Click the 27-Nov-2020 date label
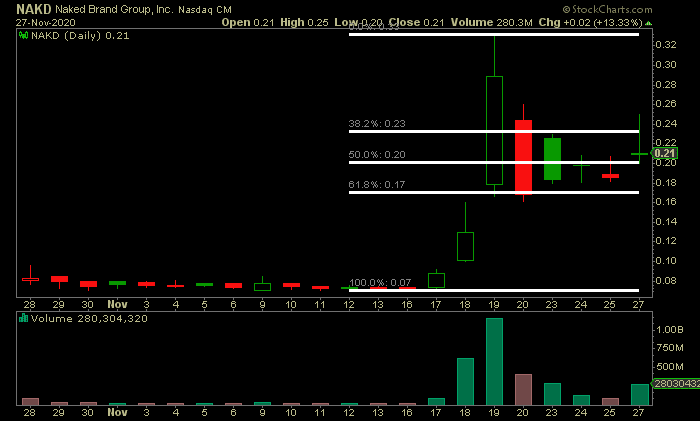This screenshot has height=421, width=700. pyautogui.click(x=46, y=22)
